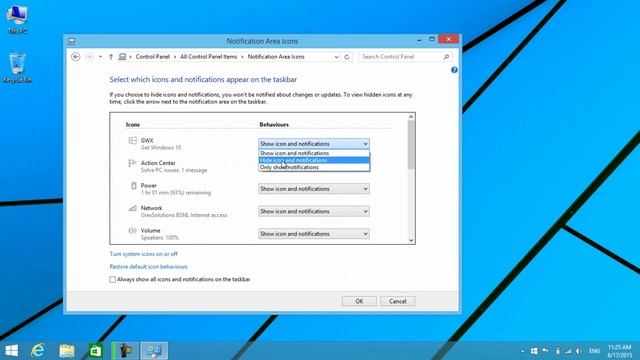Open the GWX behaviour dropdown
The image size is (640, 360).
pyautogui.click(x=314, y=144)
